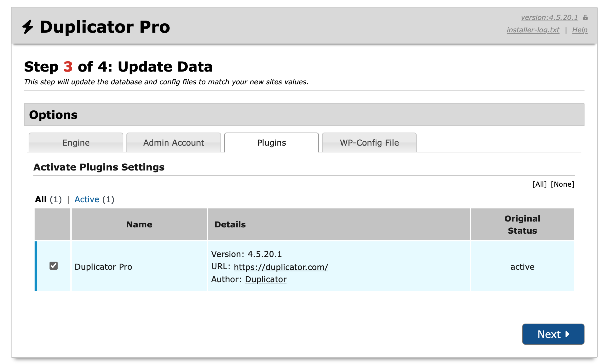Toggle the Duplicator Pro plugin checkbox
Screen dimensions: 606x364
click(x=53, y=266)
